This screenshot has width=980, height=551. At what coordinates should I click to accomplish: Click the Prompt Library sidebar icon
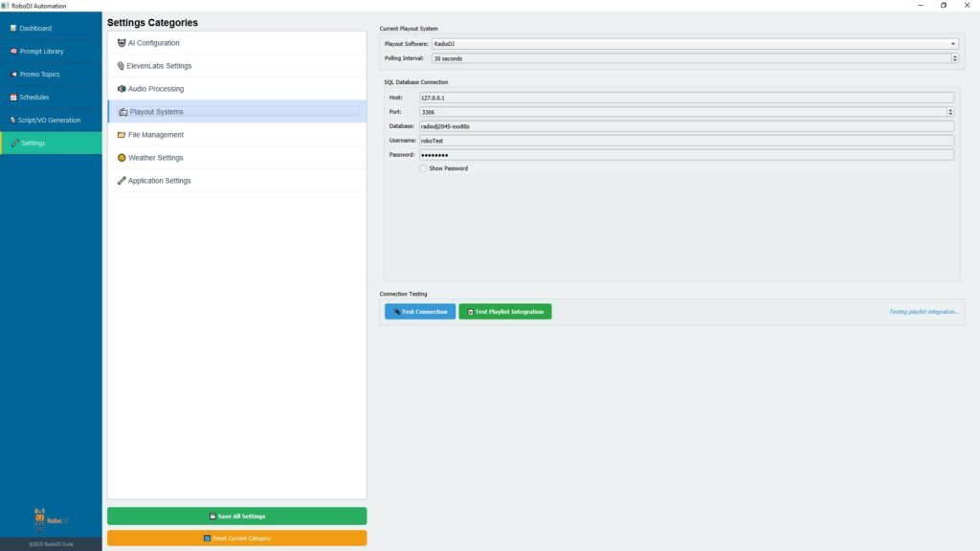pos(13,52)
